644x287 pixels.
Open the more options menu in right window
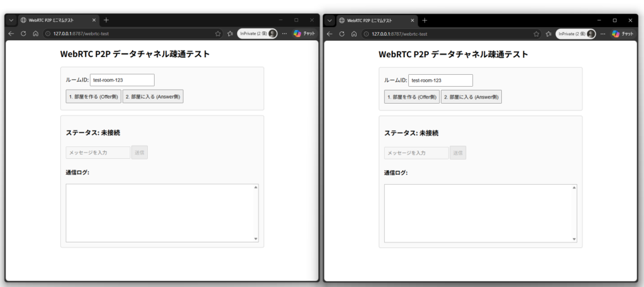[603, 34]
